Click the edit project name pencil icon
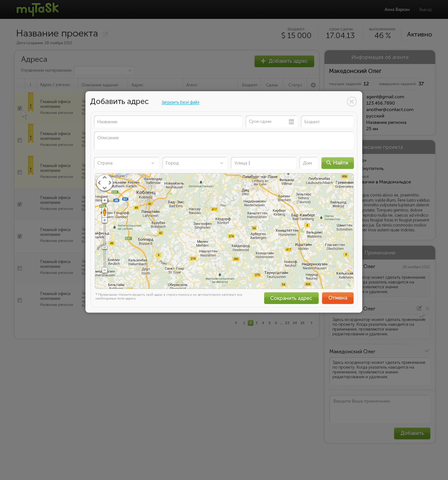 point(106,34)
